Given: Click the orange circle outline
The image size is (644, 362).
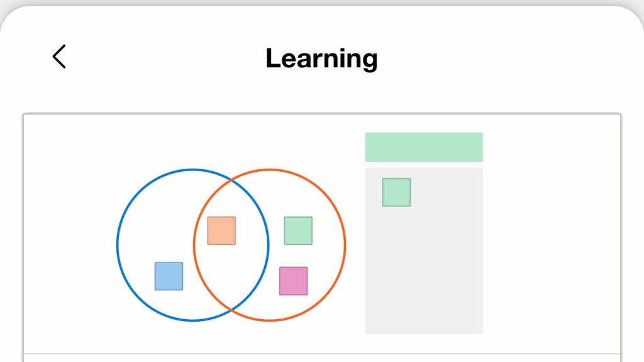Looking at the screenshot, I should tap(345, 245).
